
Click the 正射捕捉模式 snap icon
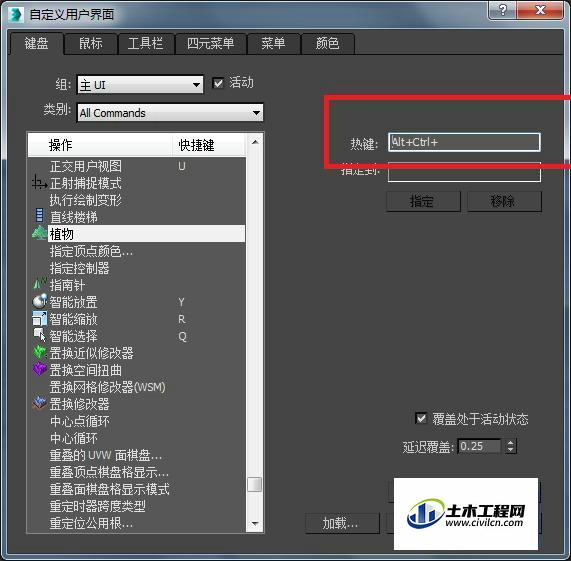(x=39, y=182)
